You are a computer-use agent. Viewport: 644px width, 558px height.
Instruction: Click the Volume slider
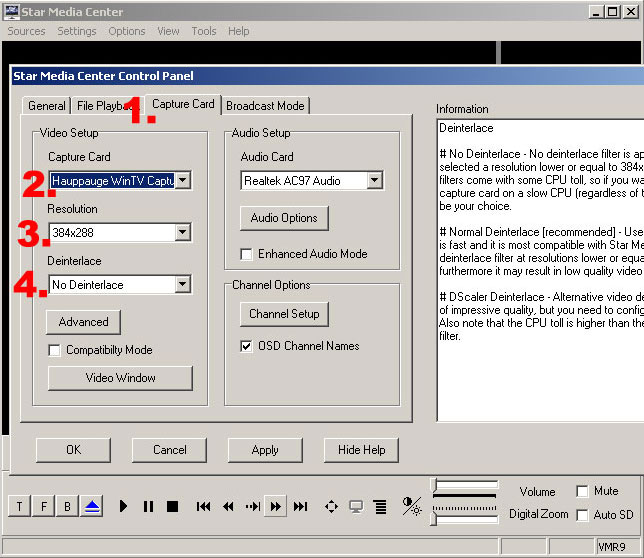coord(465,486)
